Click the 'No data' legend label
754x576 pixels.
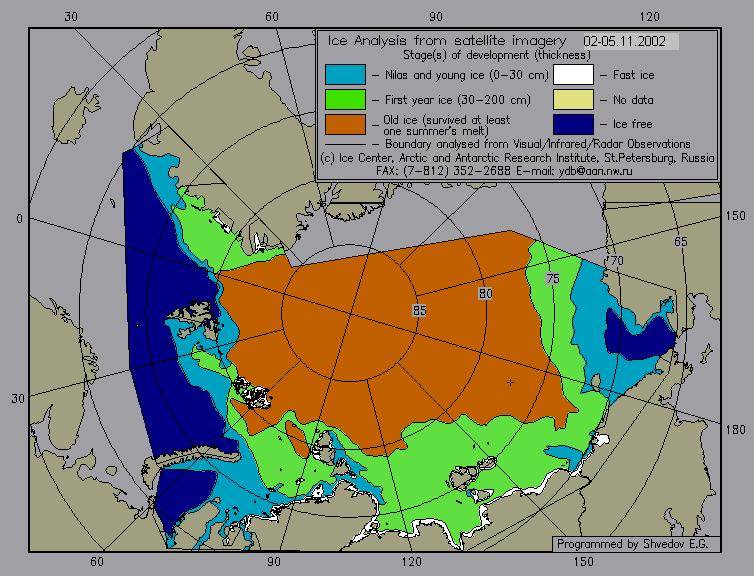tap(633, 100)
